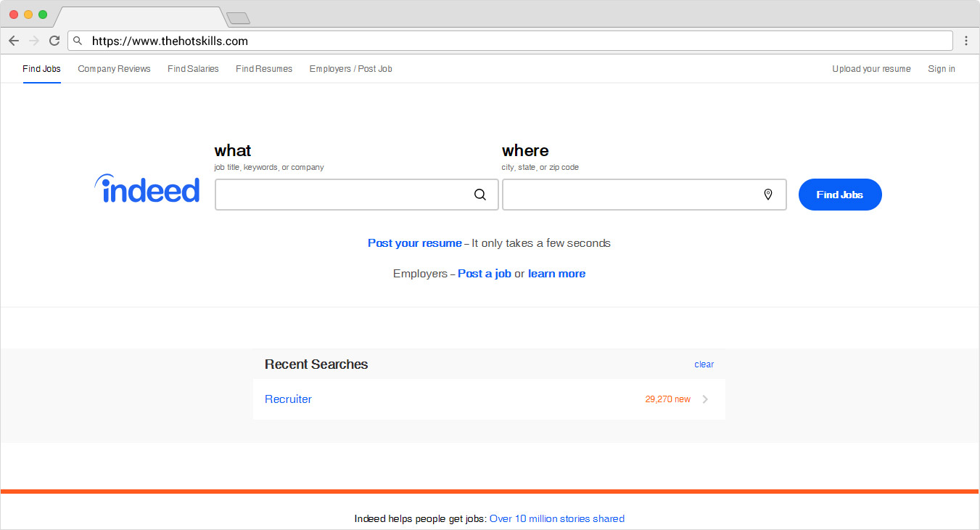Click the Post your resume link
Screen dimensions: 980x530
414,243
